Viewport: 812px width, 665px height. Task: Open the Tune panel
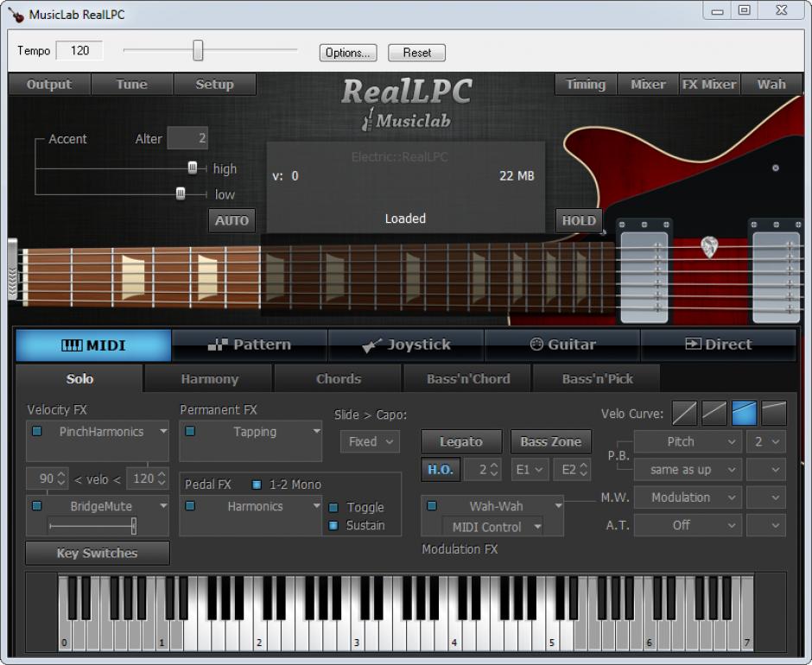pyautogui.click(x=131, y=84)
